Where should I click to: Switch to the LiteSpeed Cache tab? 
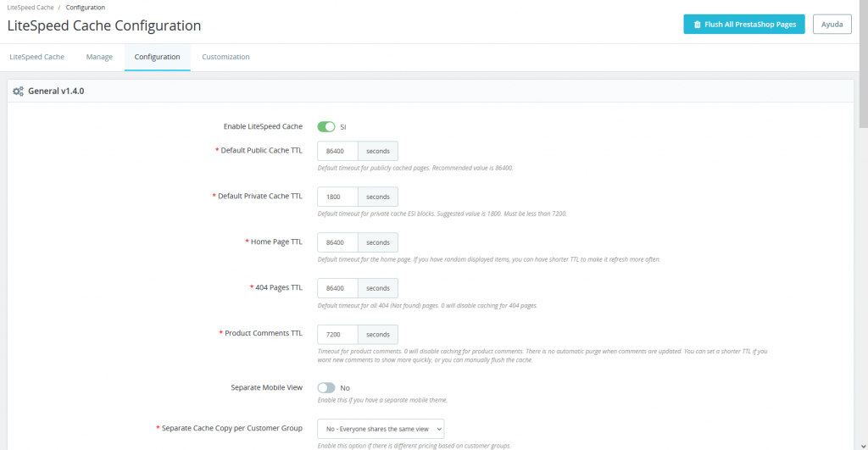click(x=37, y=57)
